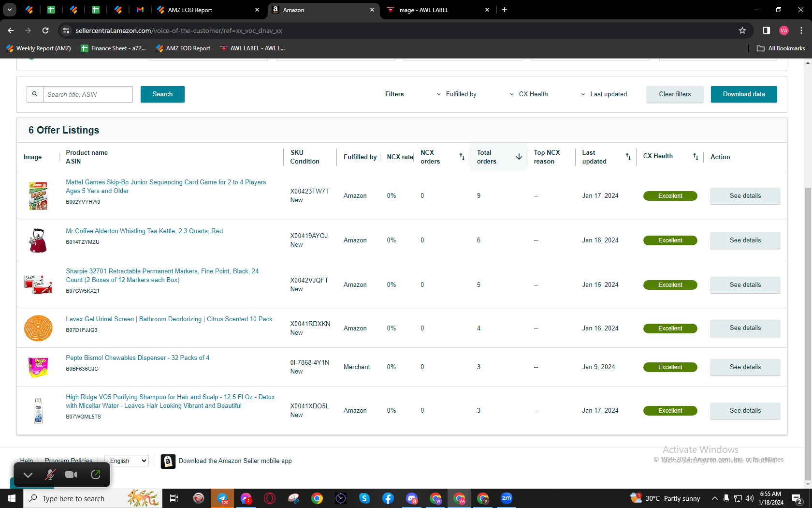This screenshot has width=812, height=508.
Task: Expand the Fulfilled by filter
Action: pos(456,94)
